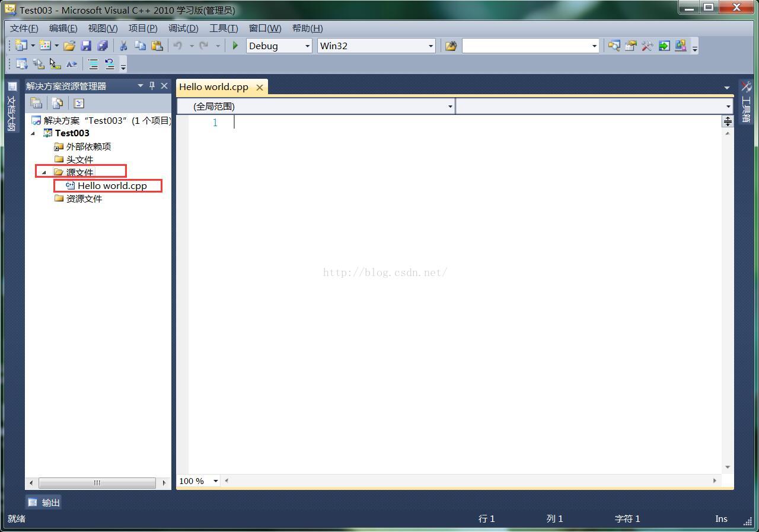Open the New Project dropdown arrow
This screenshot has height=532, width=759.
click(x=33, y=46)
